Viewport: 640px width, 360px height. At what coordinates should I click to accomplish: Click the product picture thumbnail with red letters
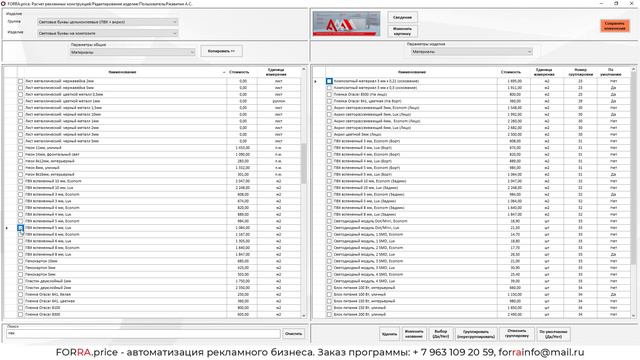(347, 24)
